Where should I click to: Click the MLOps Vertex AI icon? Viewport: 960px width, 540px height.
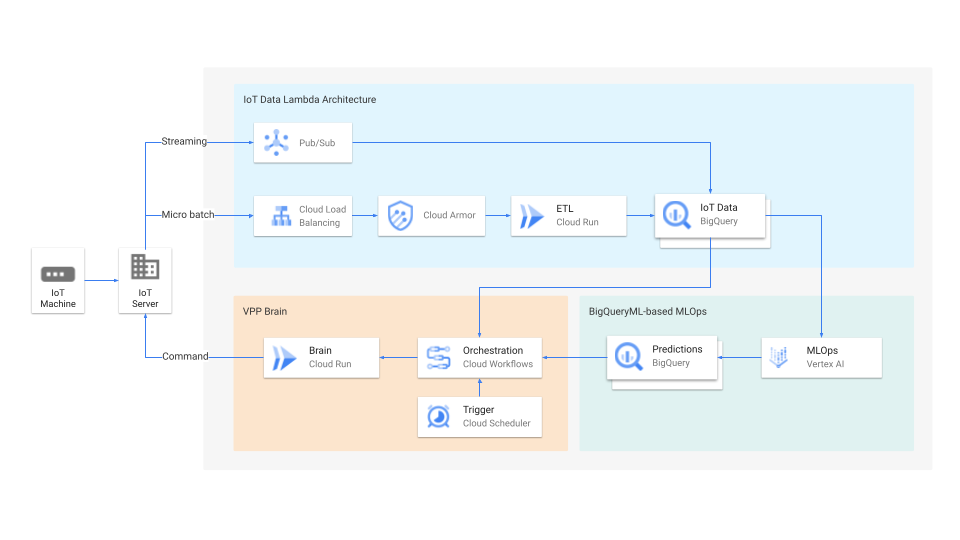(x=778, y=357)
